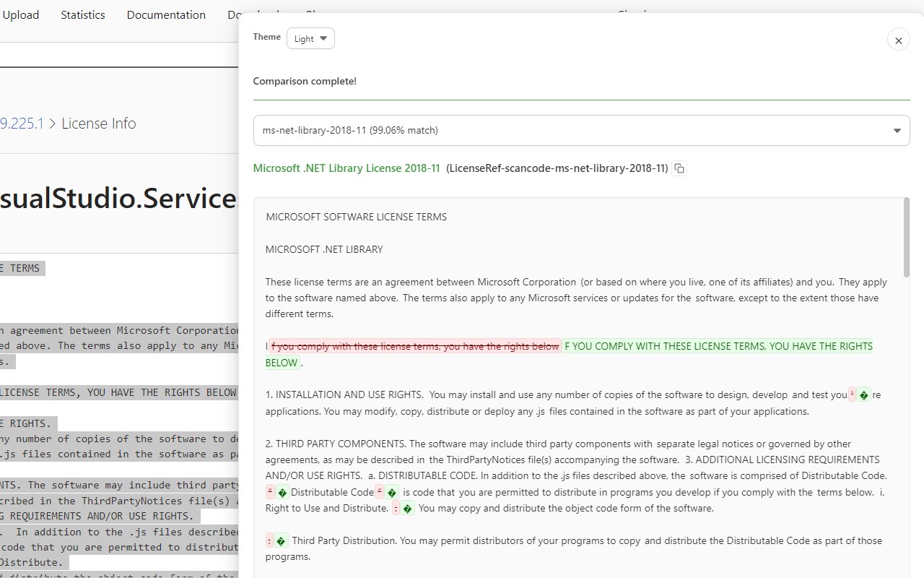Click the 'Comparison complete!' status text
The height and width of the screenshot is (578, 924).
click(305, 81)
